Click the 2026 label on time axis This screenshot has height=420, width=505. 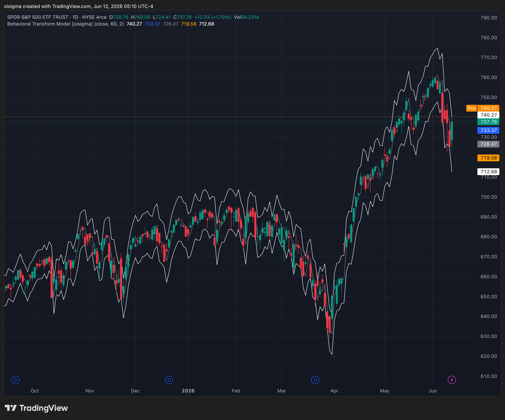pos(188,391)
